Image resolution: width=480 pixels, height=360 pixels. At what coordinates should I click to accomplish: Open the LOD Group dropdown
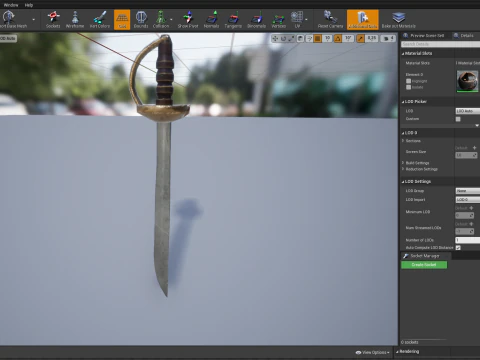coord(468,191)
